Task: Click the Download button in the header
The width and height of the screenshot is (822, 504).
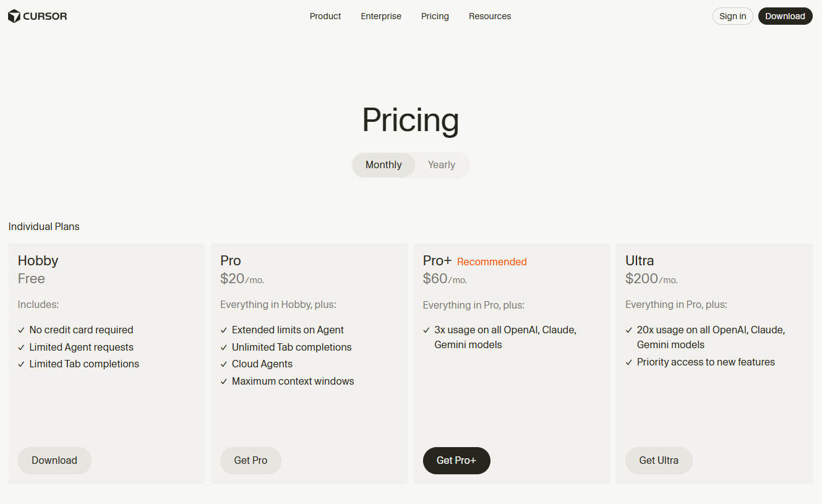Action: [785, 16]
